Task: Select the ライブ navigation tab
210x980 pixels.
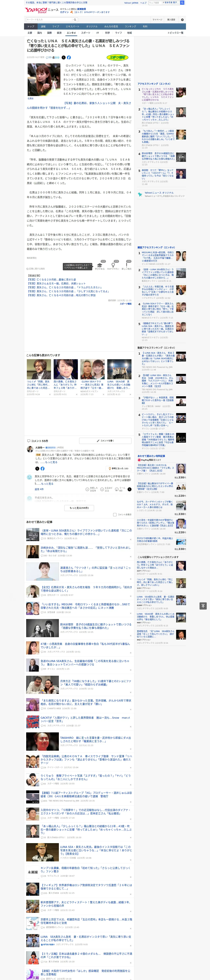Action: [x=56, y=27]
